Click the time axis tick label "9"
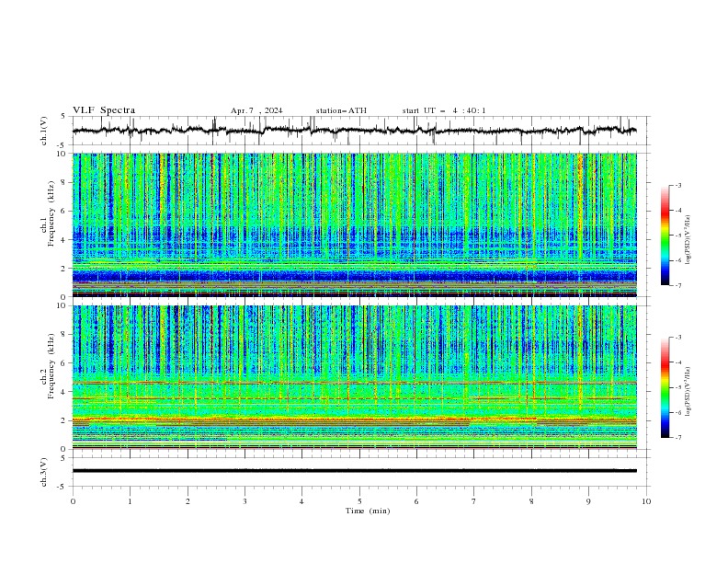Image resolution: width=728 pixels, height=563 pixels. point(588,501)
